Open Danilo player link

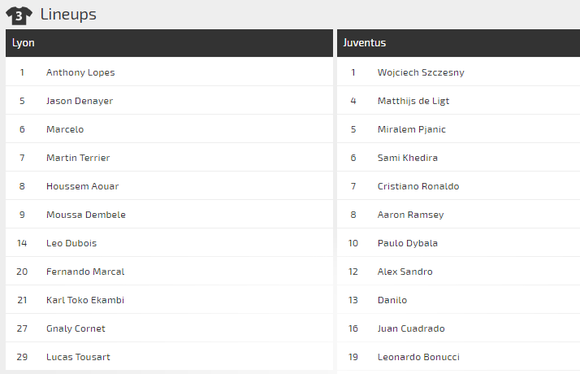pyautogui.click(x=392, y=300)
